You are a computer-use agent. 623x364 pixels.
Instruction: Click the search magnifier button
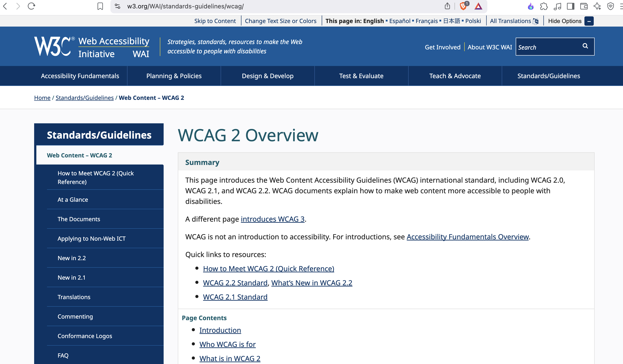click(585, 46)
